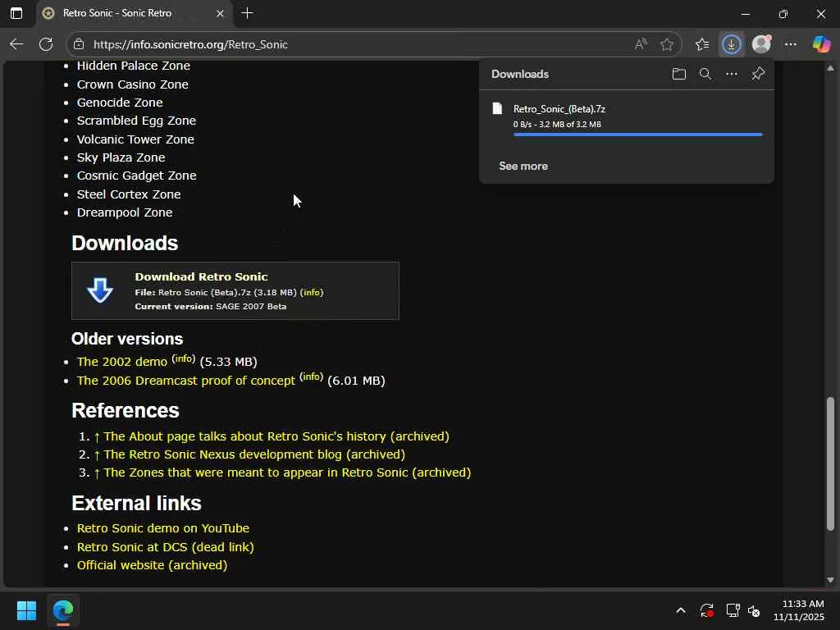Open info link beside Beta file size
This screenshot has width=840, height=630.
tap(312, 293)
